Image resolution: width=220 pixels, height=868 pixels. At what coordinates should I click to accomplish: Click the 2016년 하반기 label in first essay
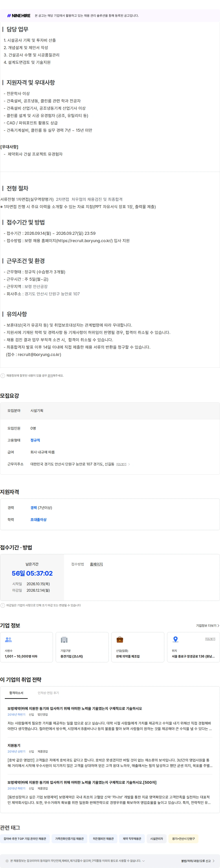pyautogui.click(x=16, y=714)
